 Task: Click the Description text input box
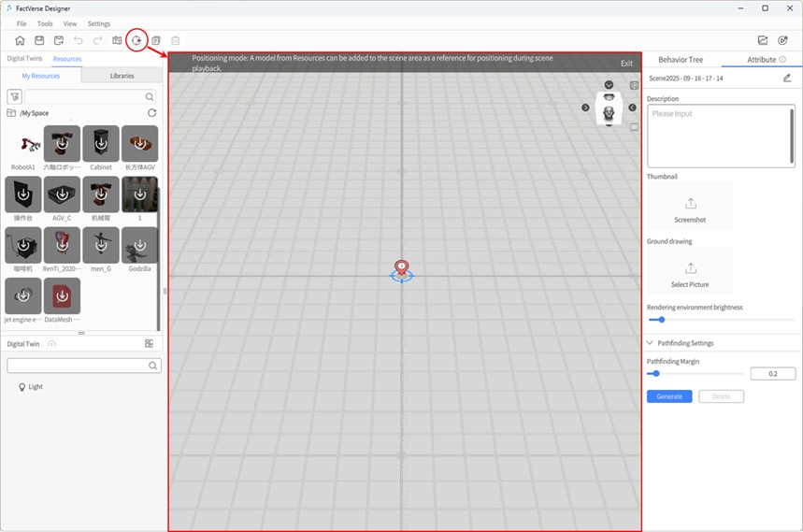coord(718,137)
